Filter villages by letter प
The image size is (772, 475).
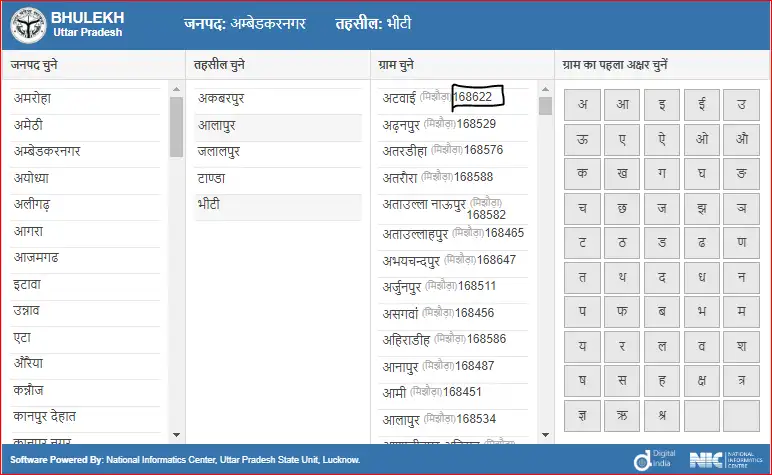click(582, 312)
